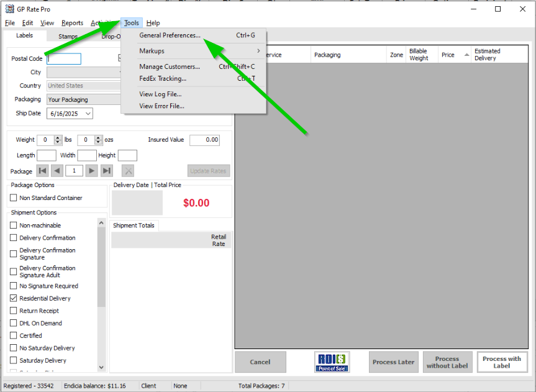Uncheck Residential Delivery checkbox
The width and height of the screenshot is (536, 392).
13,298
